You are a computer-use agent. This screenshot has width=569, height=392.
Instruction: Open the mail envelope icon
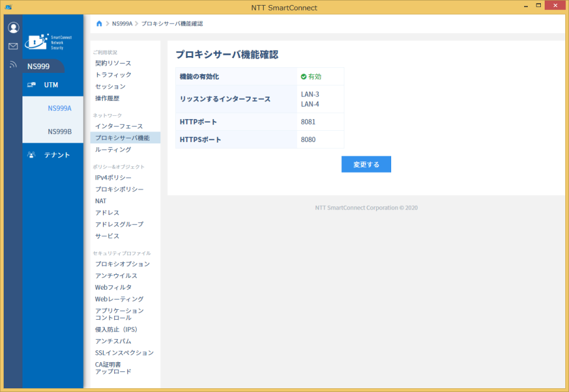(13, 46)
